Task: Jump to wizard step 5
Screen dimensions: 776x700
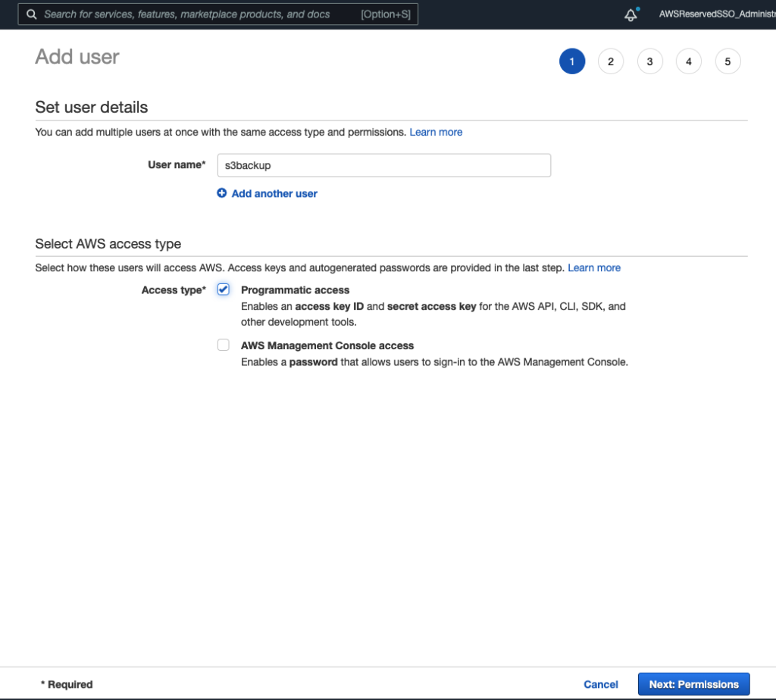Action: point(727,61)
